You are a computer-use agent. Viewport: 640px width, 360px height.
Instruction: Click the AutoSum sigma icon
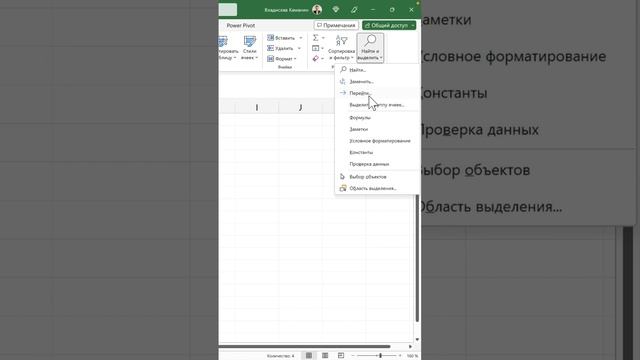click(x=316, y=38)
